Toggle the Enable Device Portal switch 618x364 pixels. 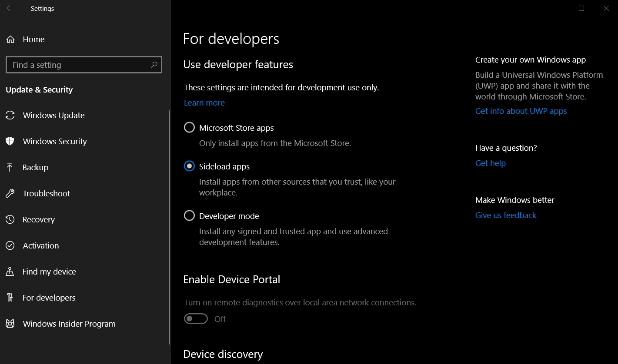196,319
